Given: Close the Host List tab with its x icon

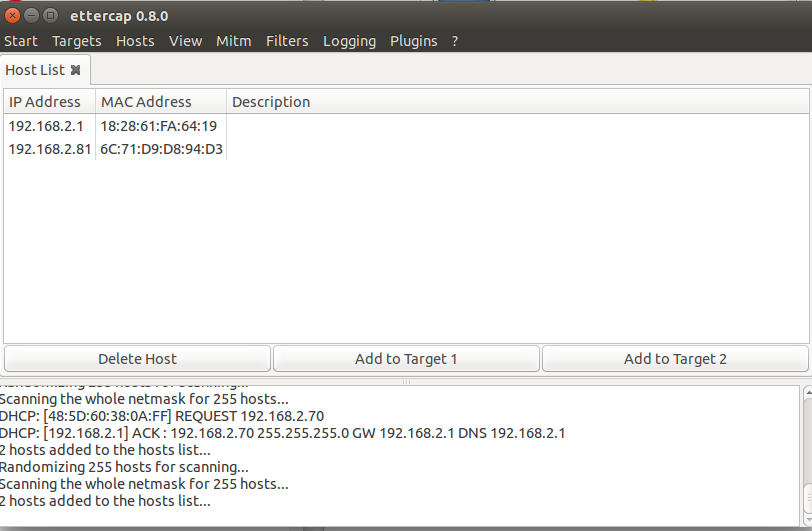Looking at the screenshot, I should click(x=76, y=70).
